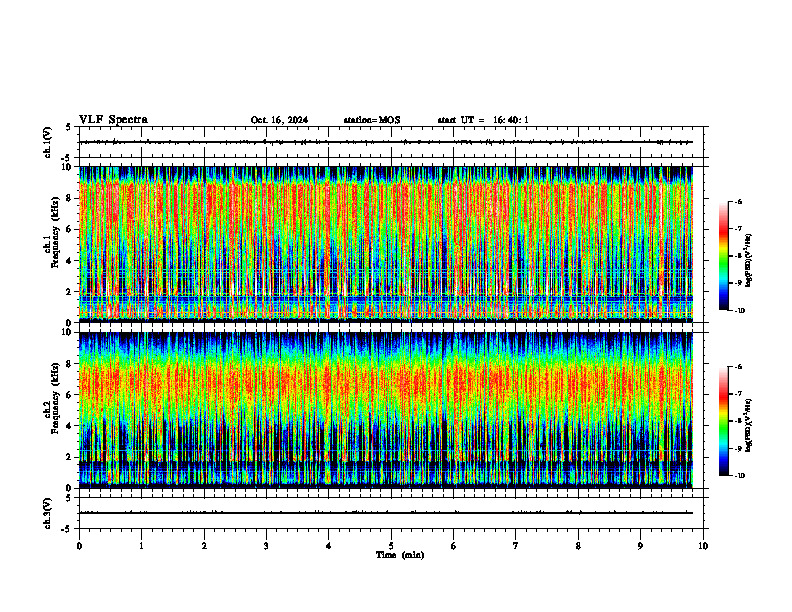Image resolution: width=792 pixels, height=612 pixels.
Task: Click the ch.1 spectrogram plot area
Action: 386,243
